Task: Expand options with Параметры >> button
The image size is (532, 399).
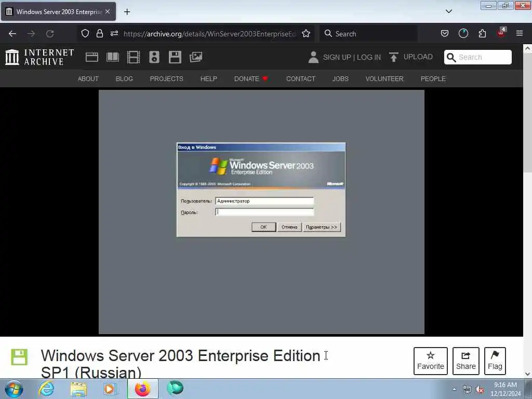Action: (x=321, y=227)
